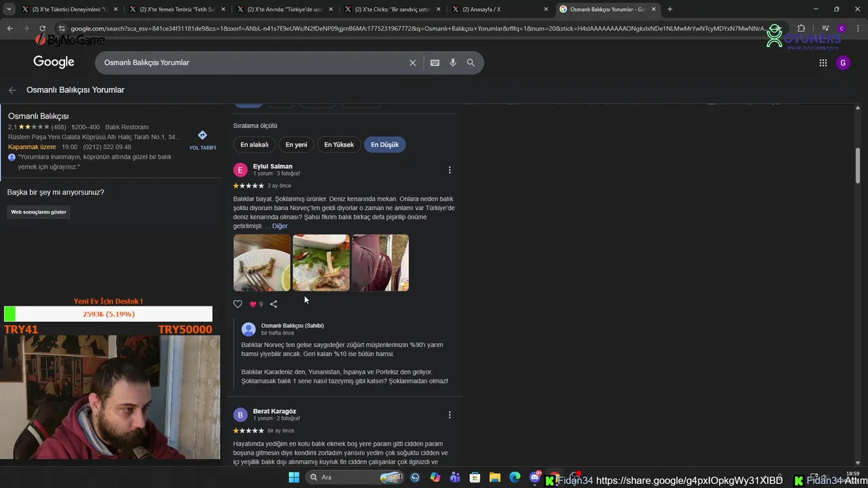Click the browser address bar URL
Image resolution: width=868 pixels, height=488 pixels.
417,28
